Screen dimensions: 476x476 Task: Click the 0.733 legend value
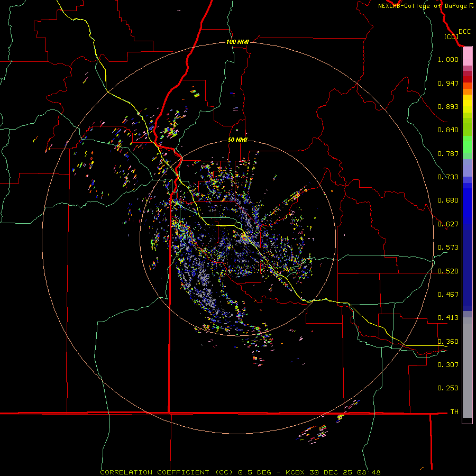(448, 177)
